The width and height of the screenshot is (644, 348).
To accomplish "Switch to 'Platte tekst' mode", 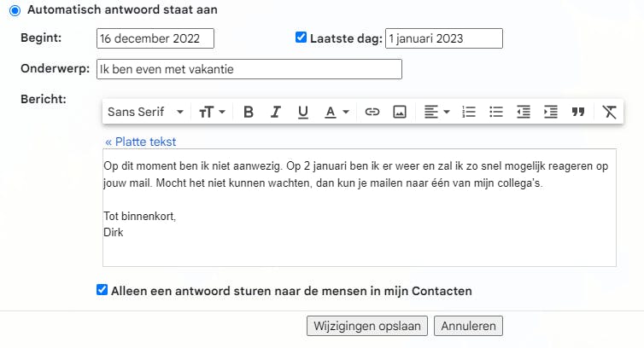I will 141,142.
